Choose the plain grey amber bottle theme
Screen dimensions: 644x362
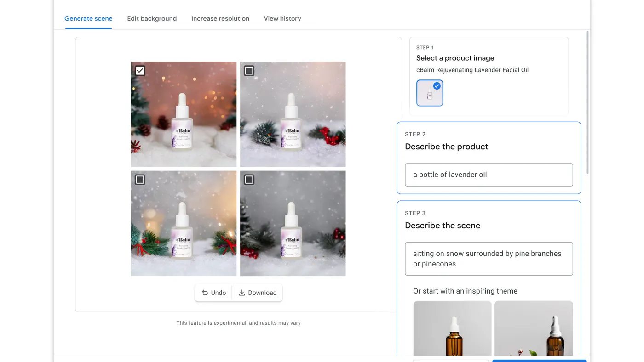[453, 328]
